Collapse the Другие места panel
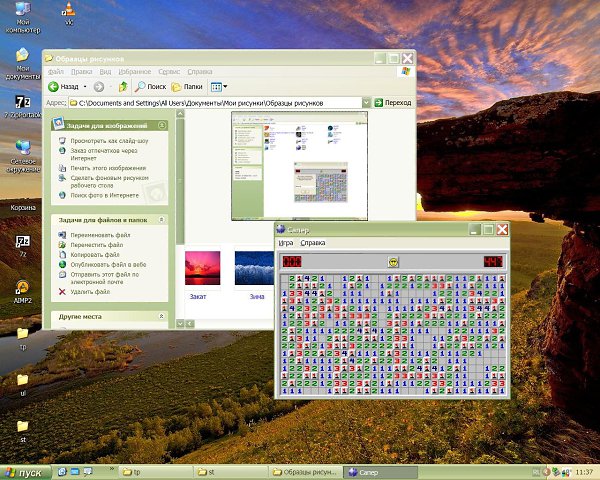Image resolution: width=600 pixels, height=480 pixels. (161, 316)
